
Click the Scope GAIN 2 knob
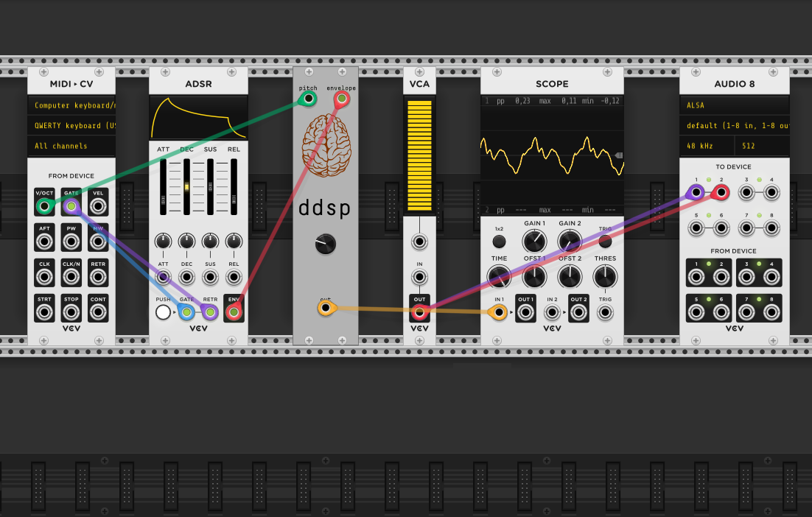pos(570,241)
